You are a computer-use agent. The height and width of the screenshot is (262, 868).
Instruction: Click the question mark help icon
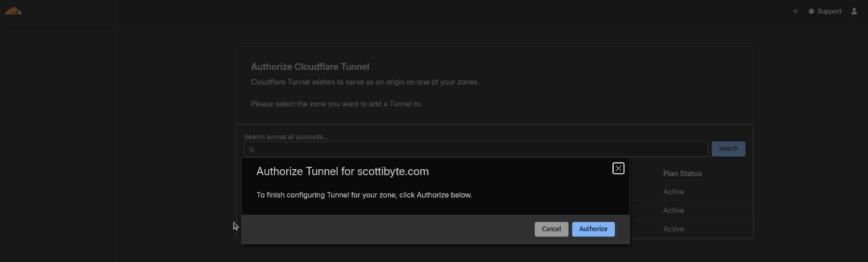(811, 11)
